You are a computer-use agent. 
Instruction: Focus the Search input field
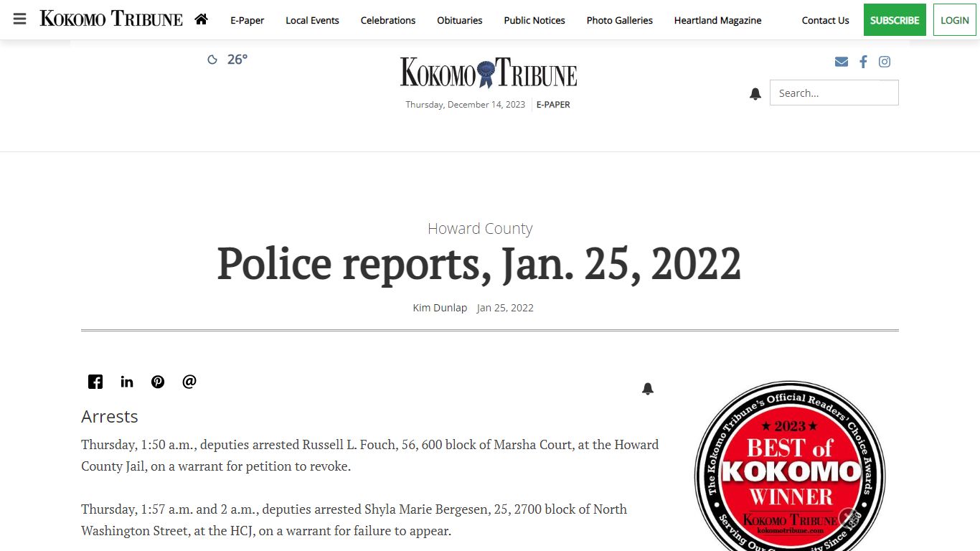834,93
